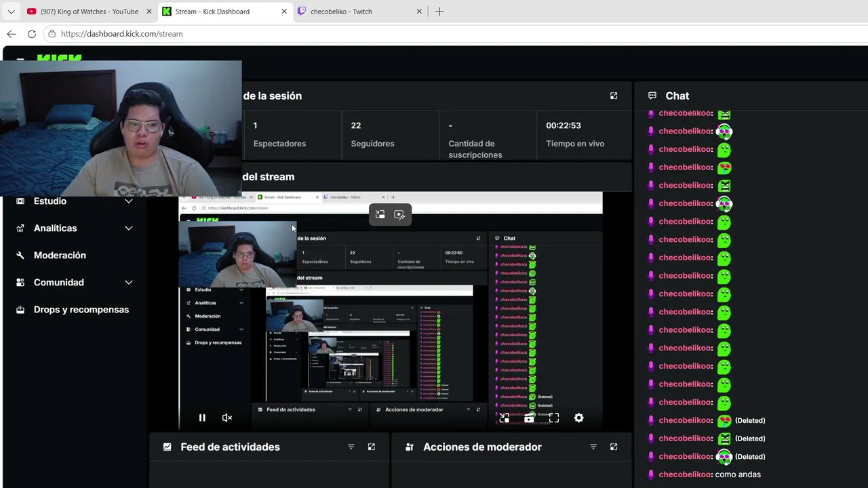The image size is (868, 488).
Task: Click the 22 Seguidores count
Action: 356,125
